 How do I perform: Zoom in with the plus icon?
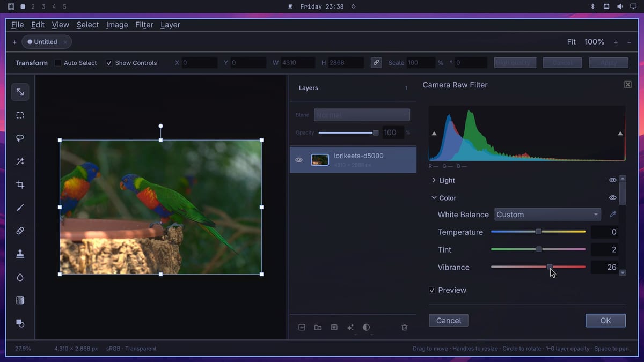(x=616, y=42)
